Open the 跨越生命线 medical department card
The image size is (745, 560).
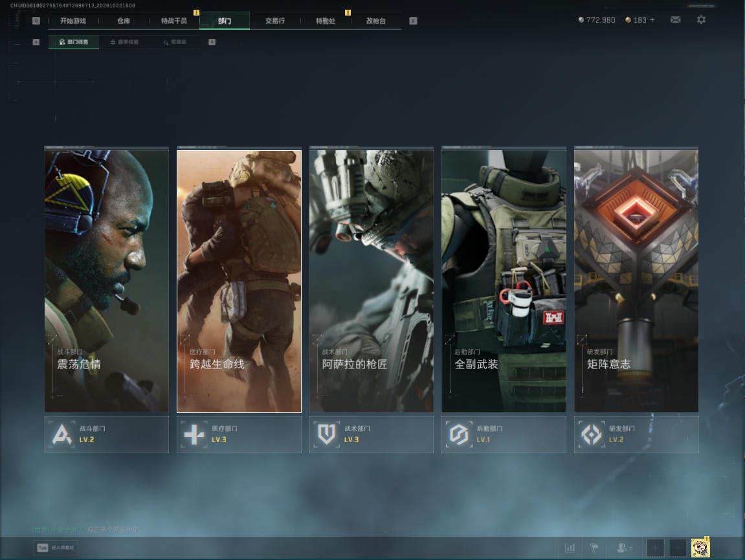pyautogui.click(x=239, y=280)
